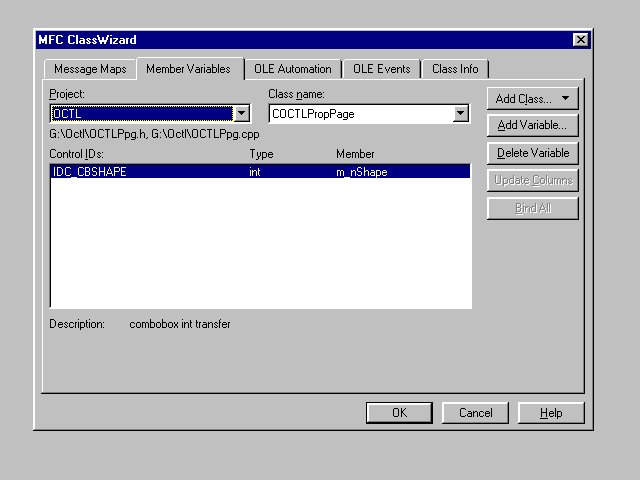This screenshot has width=640, height=480.
Task: Show the Class Info tab
Action: coord(455,69)
